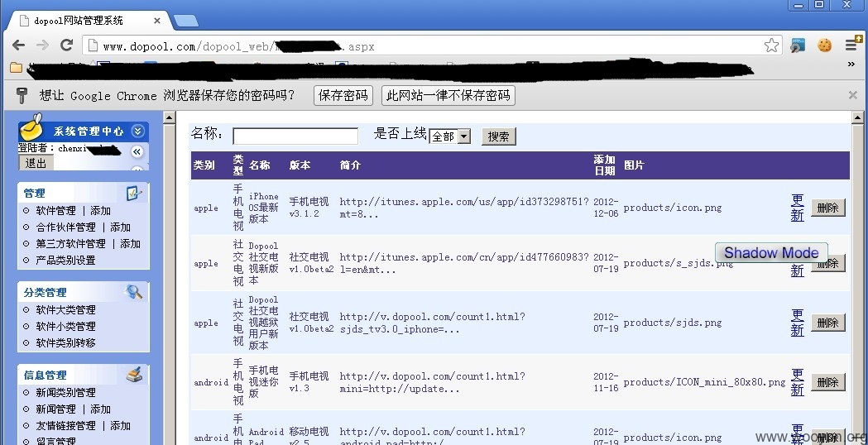Open 软件大类管理
The width and height of the screenshot is (868, 445).
point(66,310)
